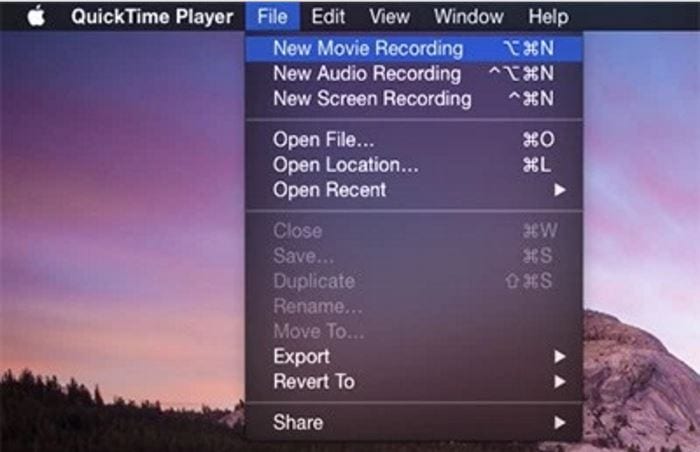Open the QuickTime Player application menu
Viewport: 700px width, 452px height.
[152, 17]
